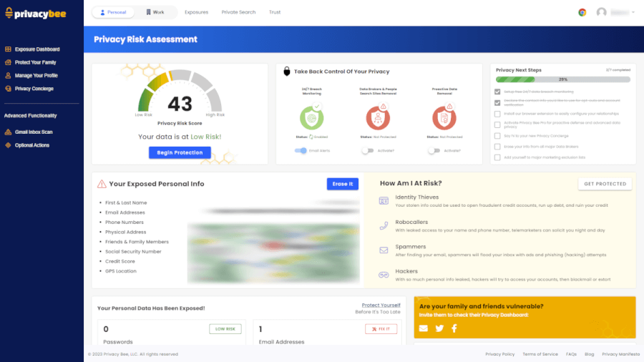Uncheck the 24/7 data breach monitoring step
Screen dimensions: 644x362
[x=497, y=92]
